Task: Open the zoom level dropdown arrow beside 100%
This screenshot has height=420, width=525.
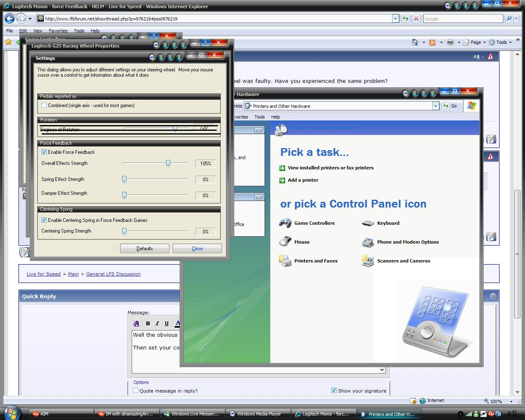Action: click(x=511, y=402)
